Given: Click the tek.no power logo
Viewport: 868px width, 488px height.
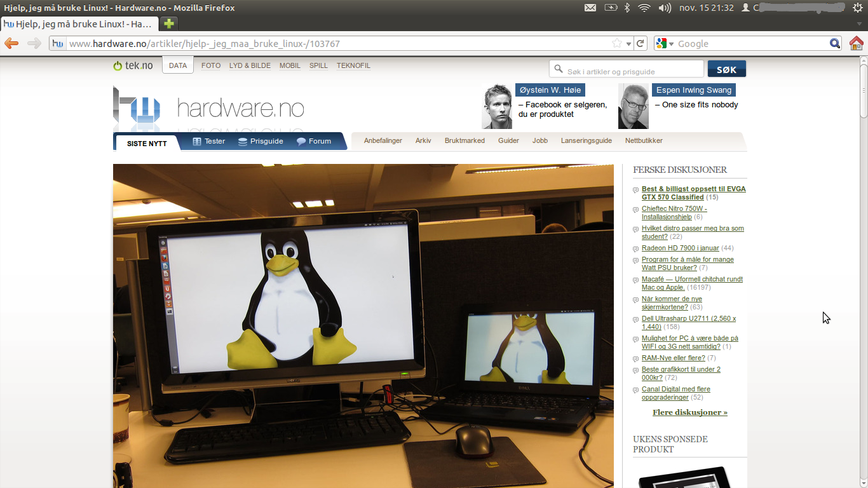Looking at the screenshot, I should pyautogui.click(x=133, y=65).
